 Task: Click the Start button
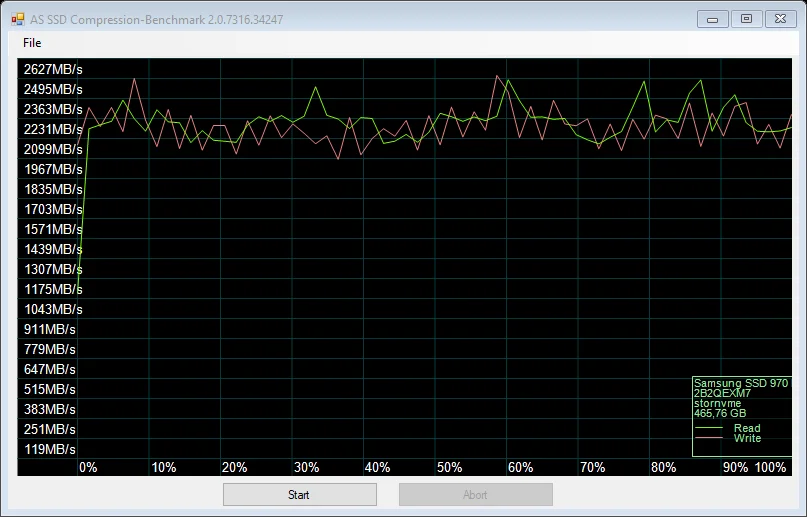tap(300, 494)
